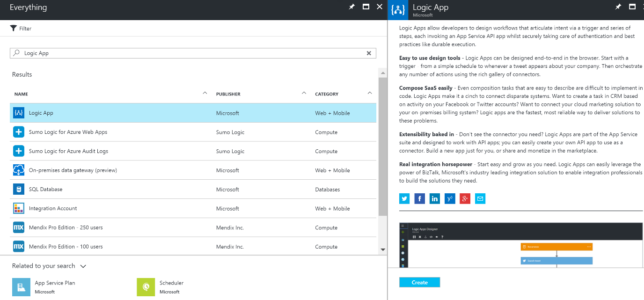Share Logic App on Facebook
Image resolution: width=644 pixels, height=300 pixels.
coord(419,199)
